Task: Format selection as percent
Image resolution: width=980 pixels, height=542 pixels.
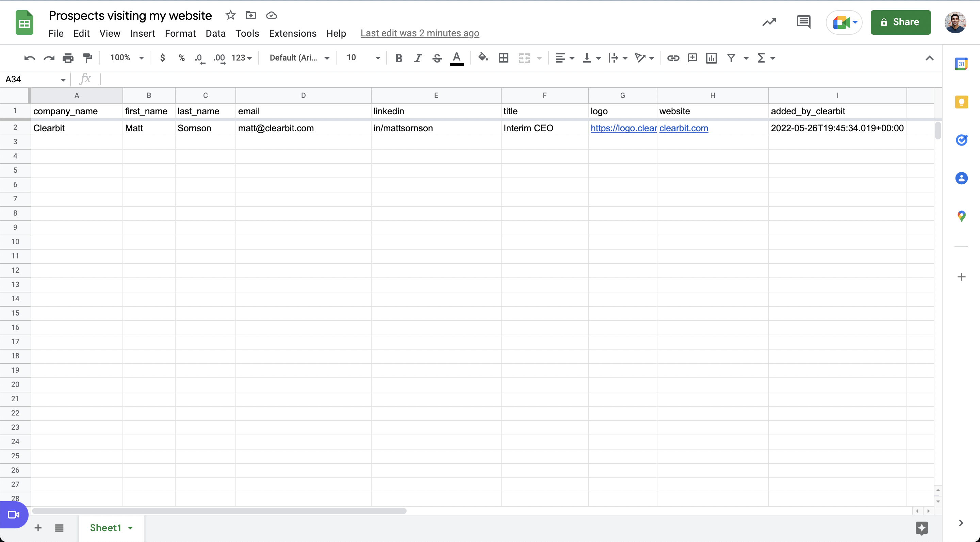Action: pyautogui.click(x=181, y=58)
